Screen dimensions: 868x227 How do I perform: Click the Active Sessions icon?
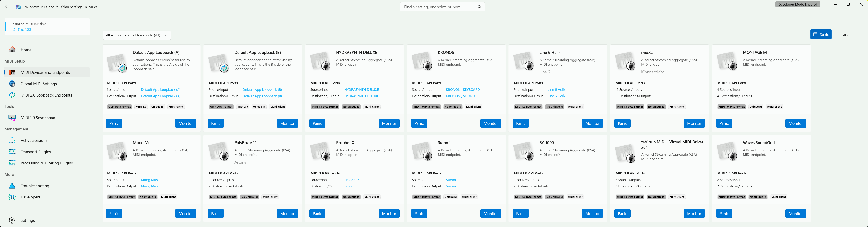12,140
